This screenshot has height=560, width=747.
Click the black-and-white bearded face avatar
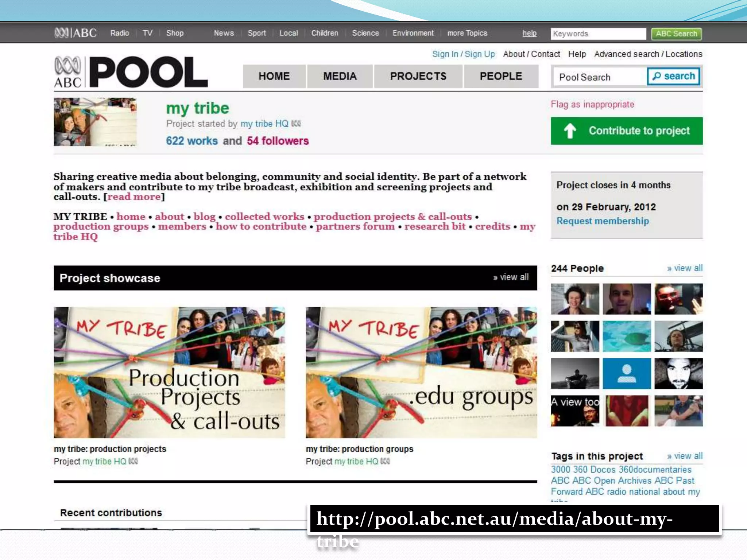click(678, 374)
